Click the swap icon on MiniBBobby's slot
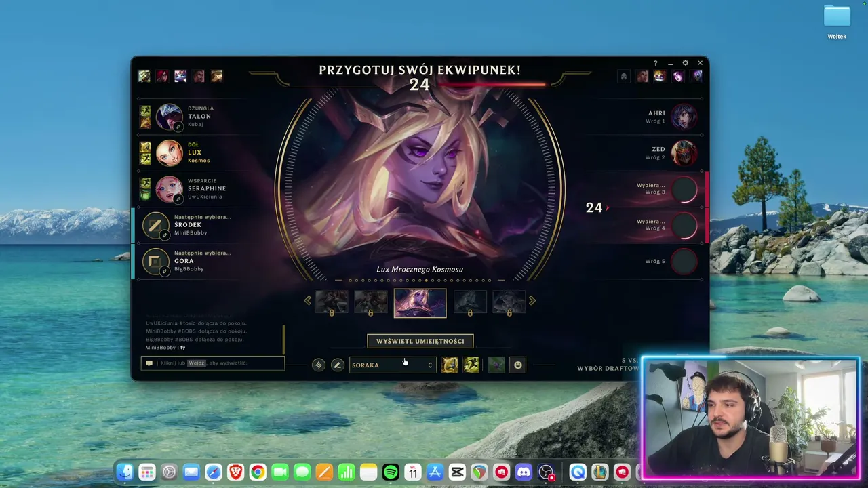Image resolution: width=868 pixels, height=488 pixels. coord(165,235)
